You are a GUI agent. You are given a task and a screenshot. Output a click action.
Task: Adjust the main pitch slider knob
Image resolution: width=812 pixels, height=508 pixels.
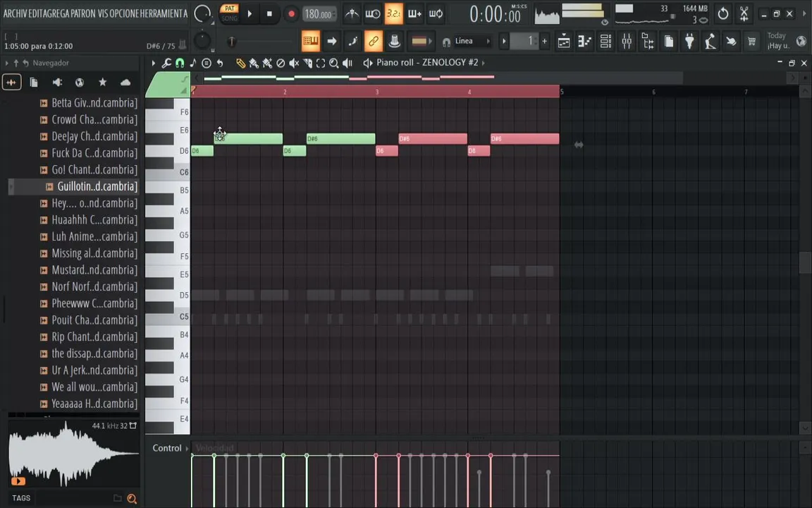(x=231, y=41)
